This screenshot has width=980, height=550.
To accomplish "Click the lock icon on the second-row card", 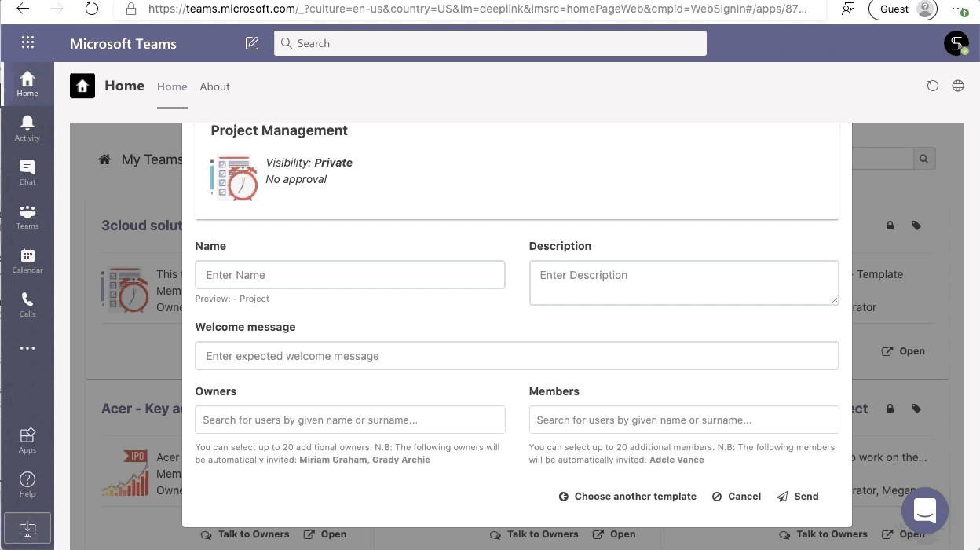I will pyautogui.click(x=890, y=409).
